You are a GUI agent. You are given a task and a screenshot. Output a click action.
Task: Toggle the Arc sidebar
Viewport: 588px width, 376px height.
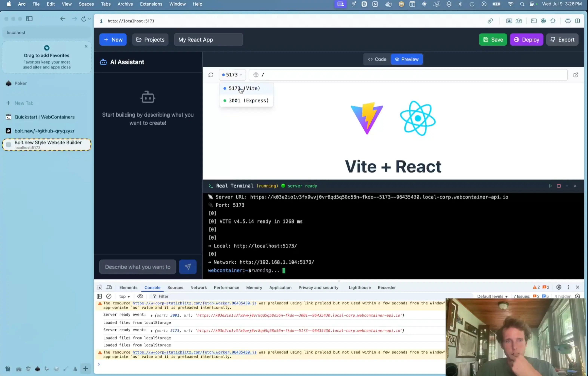[x=29, y=19]
